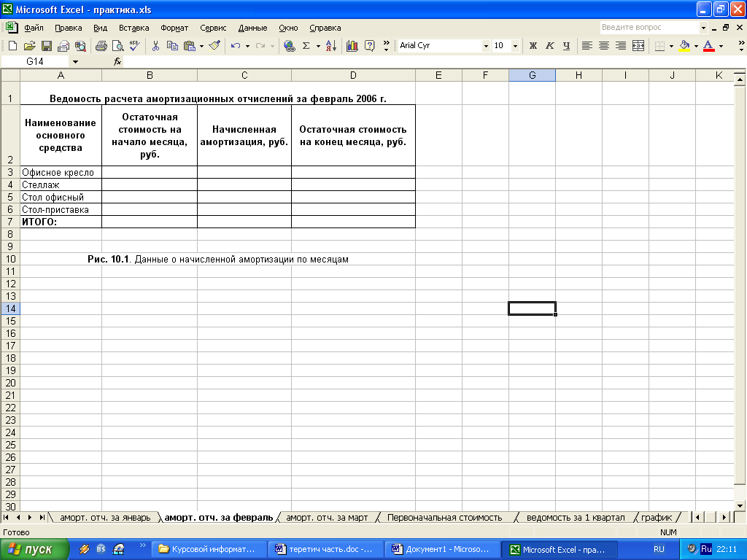This screenshot has height=560, width=747.
Task: Click the Print icon
Action: point(101,46)
